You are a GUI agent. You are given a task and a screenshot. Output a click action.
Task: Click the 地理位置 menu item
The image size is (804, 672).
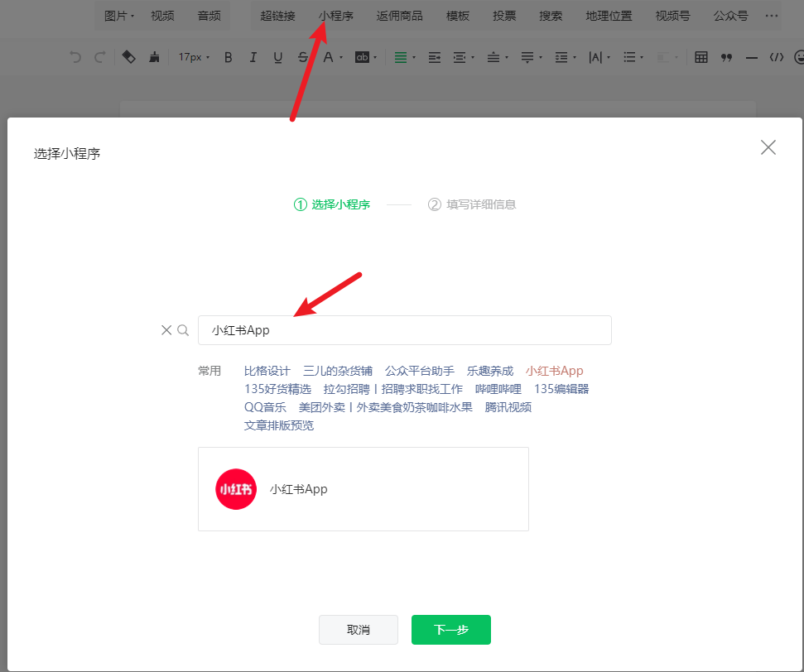coord(609,16)
